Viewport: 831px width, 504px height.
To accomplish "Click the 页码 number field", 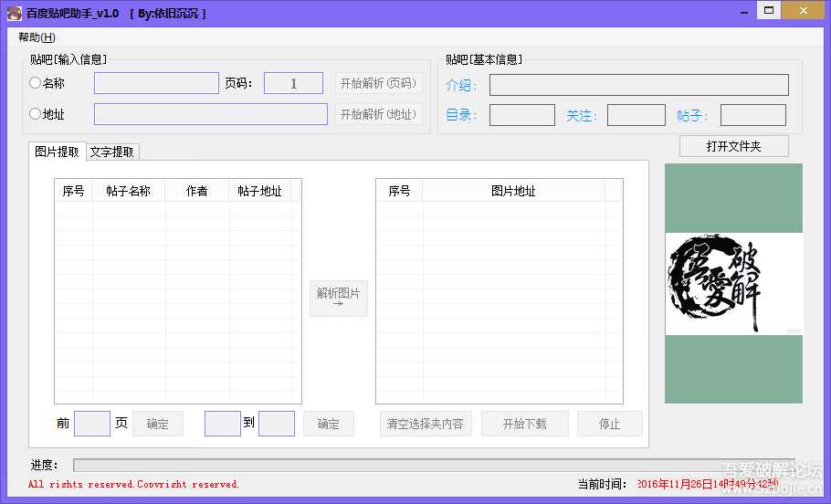I will point(293,83).
